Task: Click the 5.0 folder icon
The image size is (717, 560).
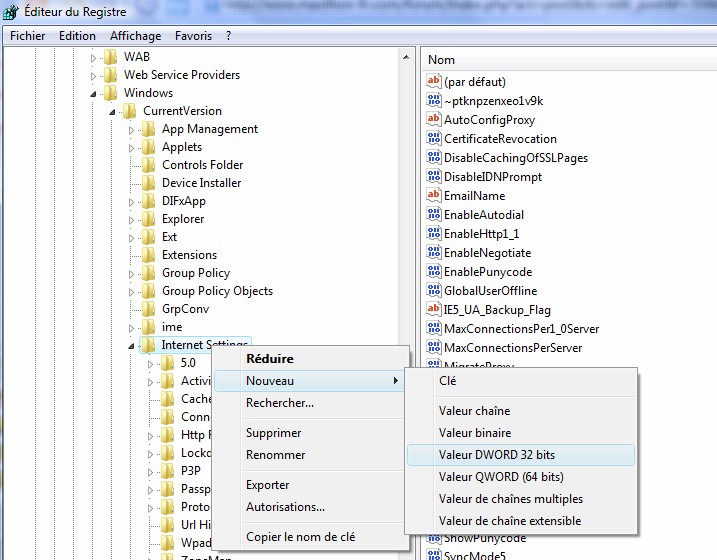Action: click(x=167, y=363)
